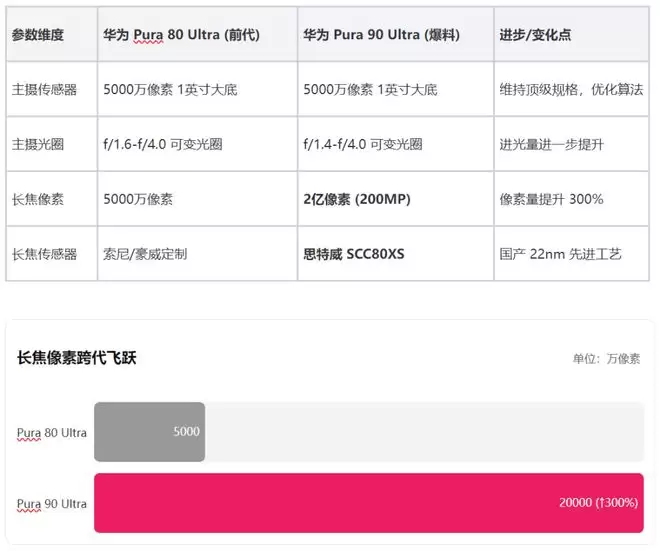Click the 参数维度 column header
Screen dimensions: 660x551
[38, 35]
